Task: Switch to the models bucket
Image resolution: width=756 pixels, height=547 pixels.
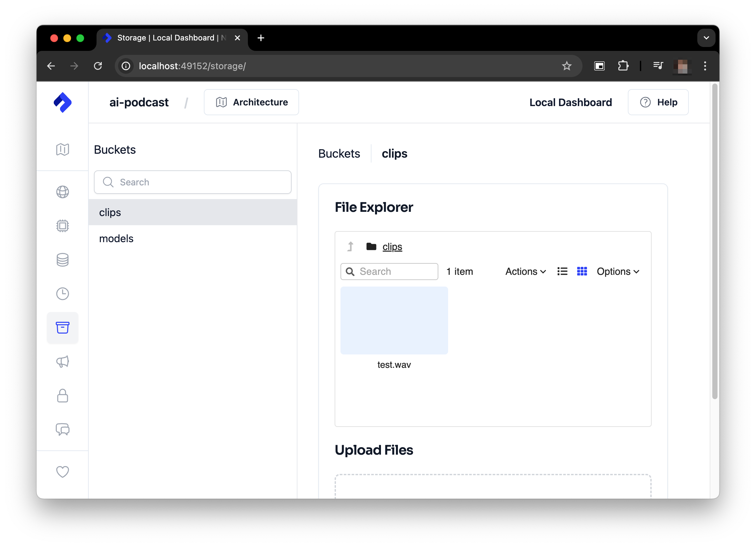Action: (x=116, y=238)
